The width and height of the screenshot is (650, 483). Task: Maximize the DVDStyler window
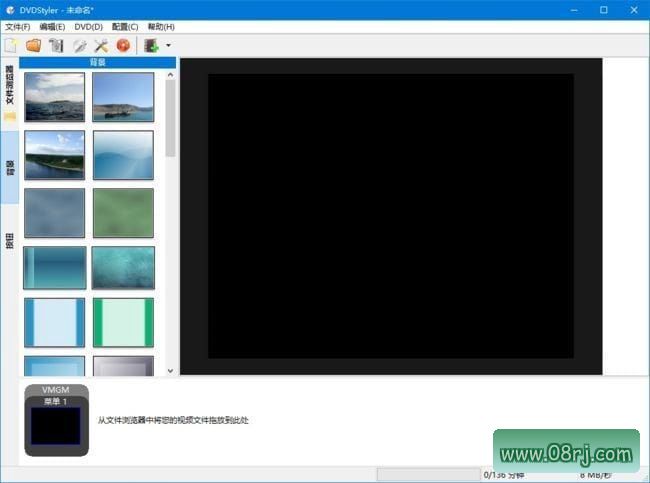click(604, 10)
